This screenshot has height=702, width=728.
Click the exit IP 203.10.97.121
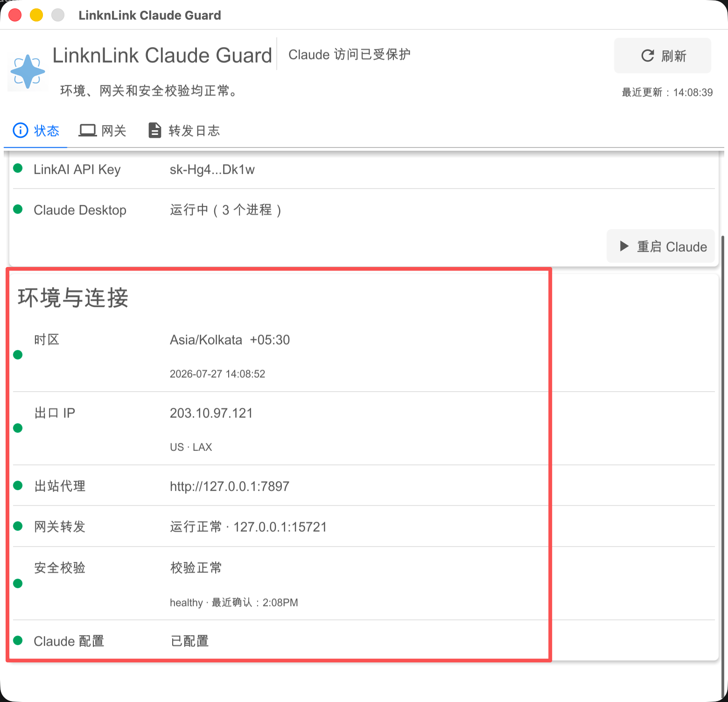pyautogui.click(x=211, y=413)
